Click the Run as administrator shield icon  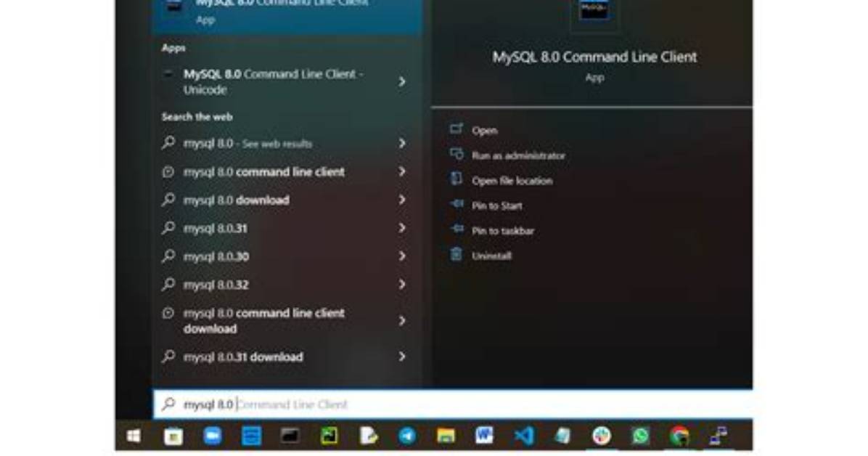click(456, 154)
